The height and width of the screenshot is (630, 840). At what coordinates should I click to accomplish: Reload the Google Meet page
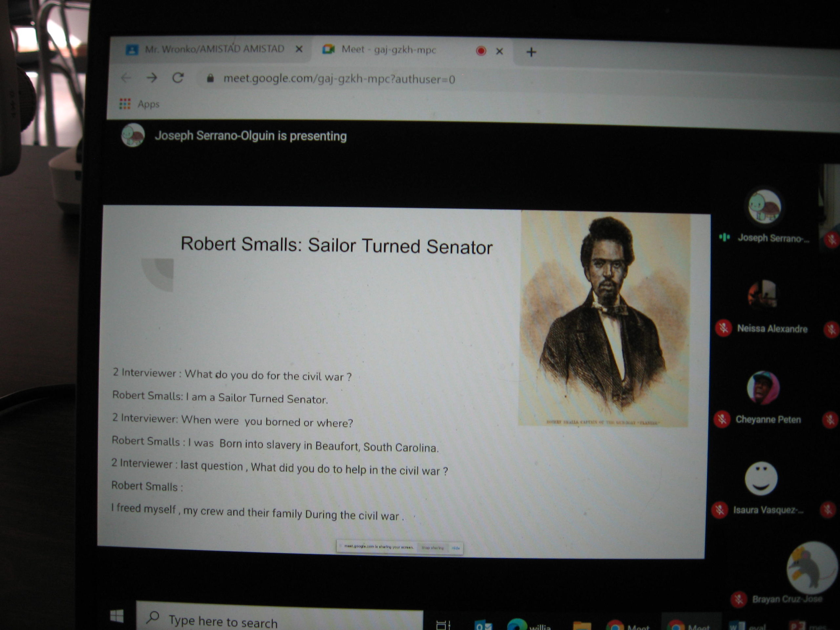(178, 78)
